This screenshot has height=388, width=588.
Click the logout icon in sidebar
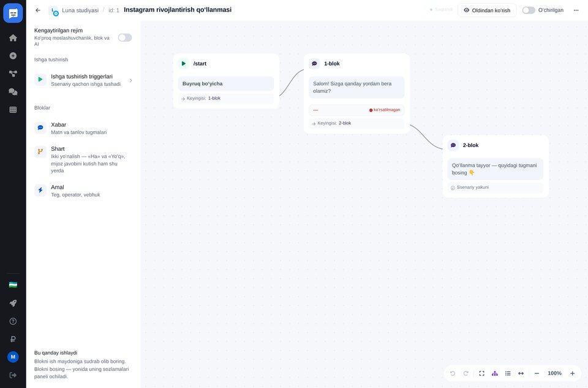(13, 375)
